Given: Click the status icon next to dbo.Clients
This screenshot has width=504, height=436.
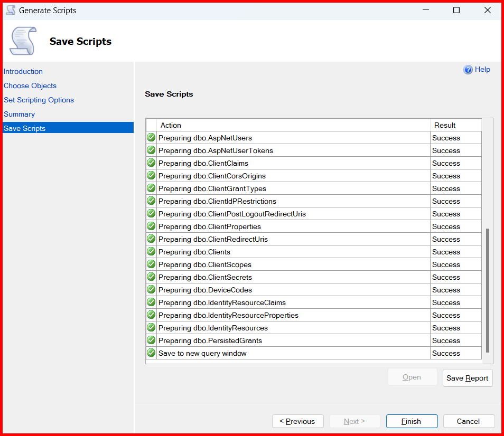Looking at the screenshot, I should pos(151,252).
